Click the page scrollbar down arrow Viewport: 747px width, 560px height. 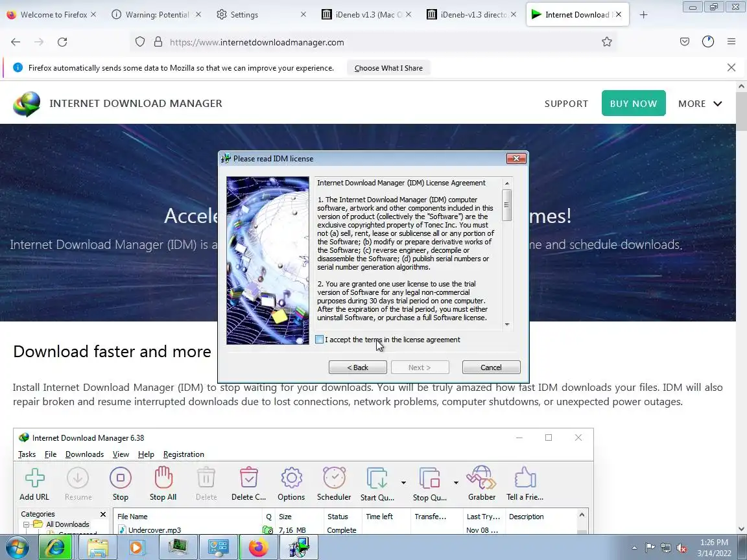tap(741, 529)
